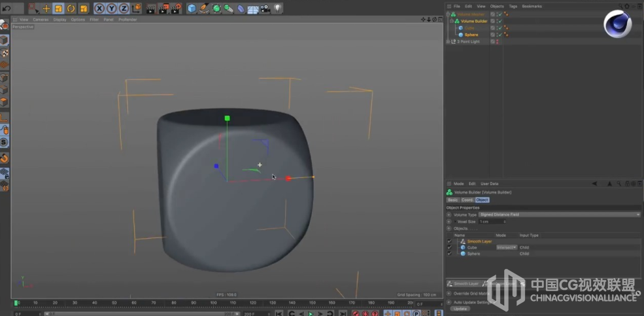Screen dimensions: 644x316
Task: Click the Voxel Size input field
Action: (x=491, y=222)
